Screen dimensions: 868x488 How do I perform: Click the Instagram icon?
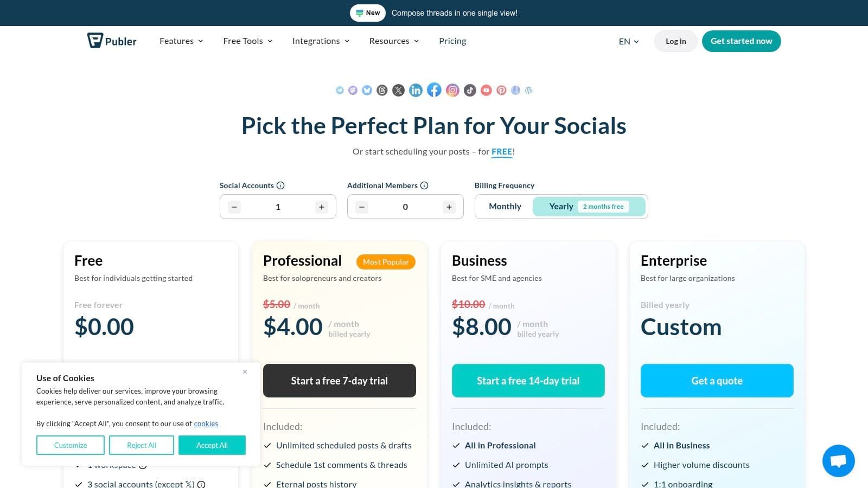452,90
